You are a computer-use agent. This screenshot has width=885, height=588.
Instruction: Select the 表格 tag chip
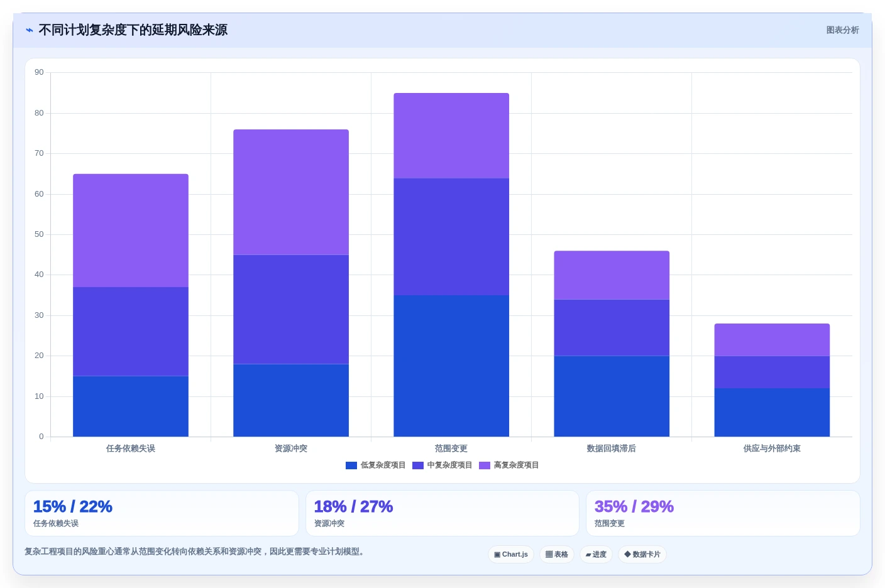coord(557,555)
